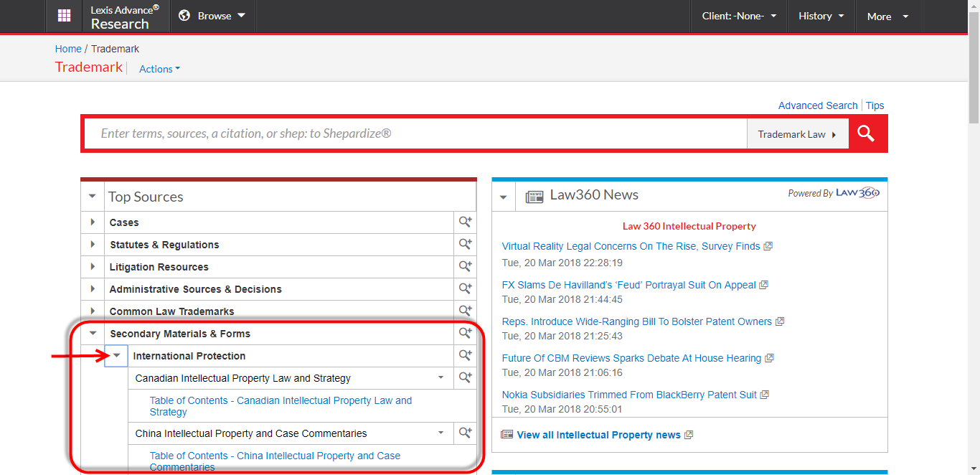This screenshot has height=475, width=980.
Task: Click news icon beside View all Intellectual Property news
Action: 507,435
